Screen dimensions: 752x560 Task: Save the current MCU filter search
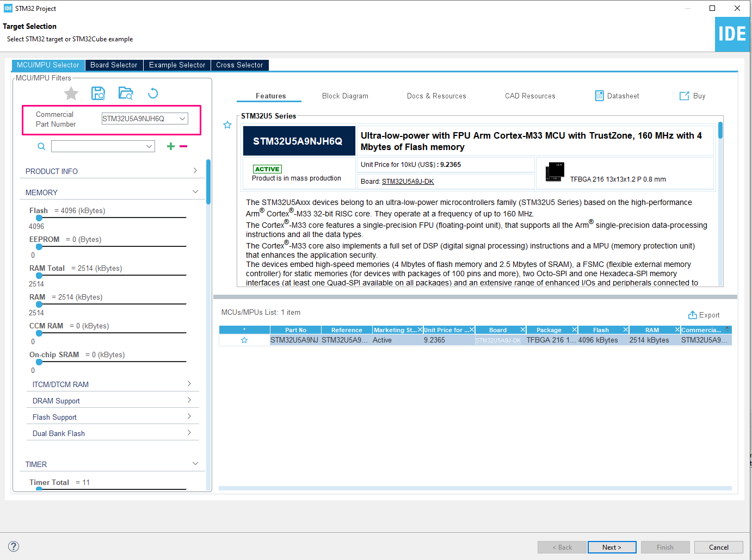pyautogui.click(x=98, y=93)
